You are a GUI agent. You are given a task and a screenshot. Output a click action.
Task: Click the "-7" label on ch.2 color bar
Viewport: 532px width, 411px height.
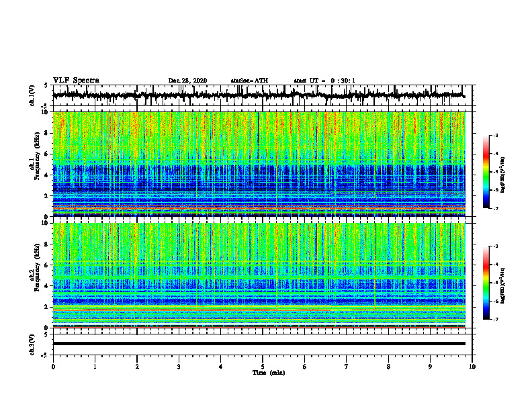coord(495,320)
